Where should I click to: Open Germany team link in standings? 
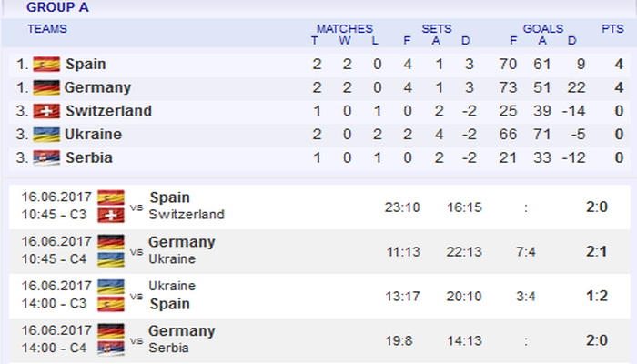pos(97,87)
